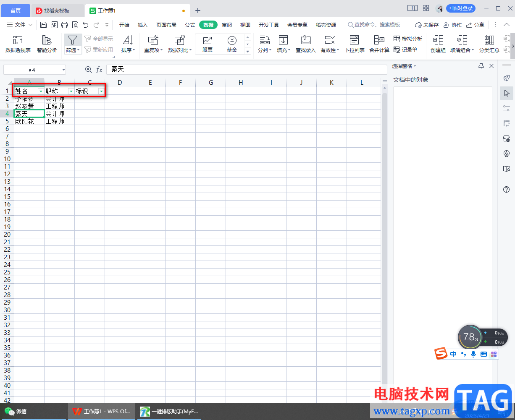Switch to 一键排版助手 in taskbar
515x420 pixels.
coord(169,412)
